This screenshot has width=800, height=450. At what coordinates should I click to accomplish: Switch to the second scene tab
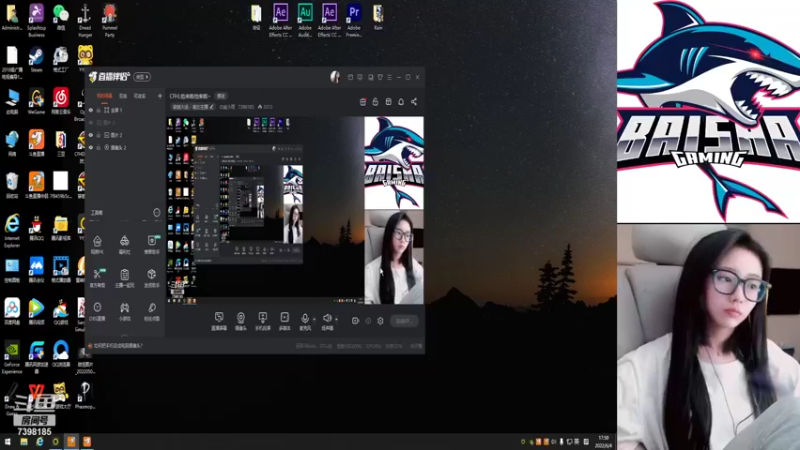[x=123, y=96]
